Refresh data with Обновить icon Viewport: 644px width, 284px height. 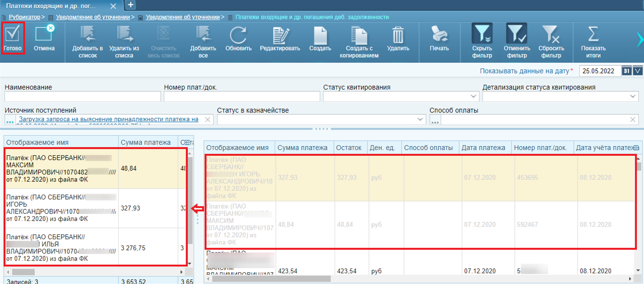point(238,35)
